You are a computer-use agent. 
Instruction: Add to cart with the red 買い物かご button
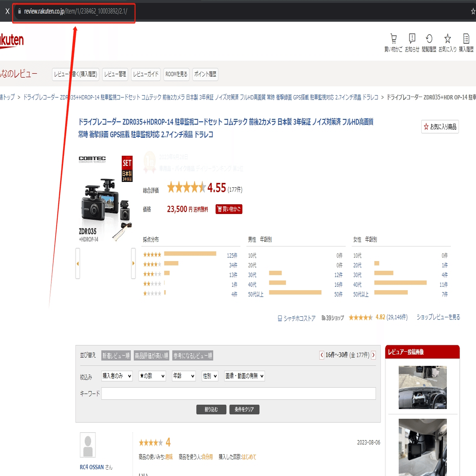(x=229, y=209)
